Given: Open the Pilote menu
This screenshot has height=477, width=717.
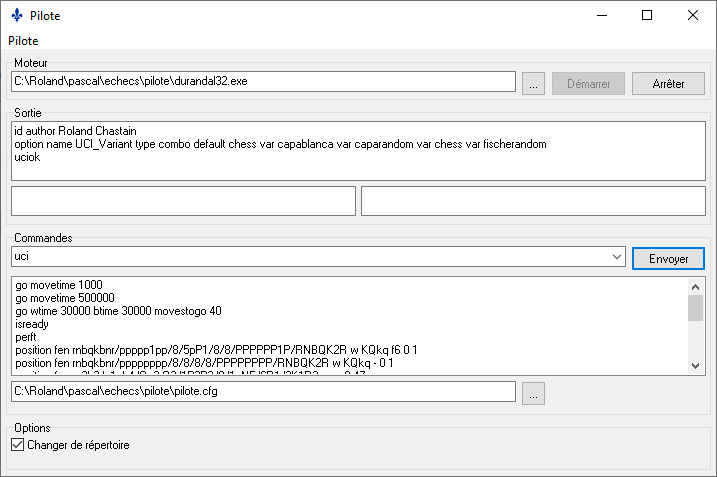Looking at the screenshot, I should (x=23, y=41).
